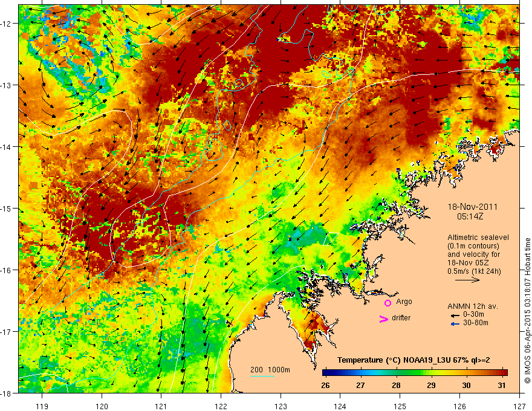Click the magenta Argo circle legend symbol
532x411 pixels.
click(388, 303)
